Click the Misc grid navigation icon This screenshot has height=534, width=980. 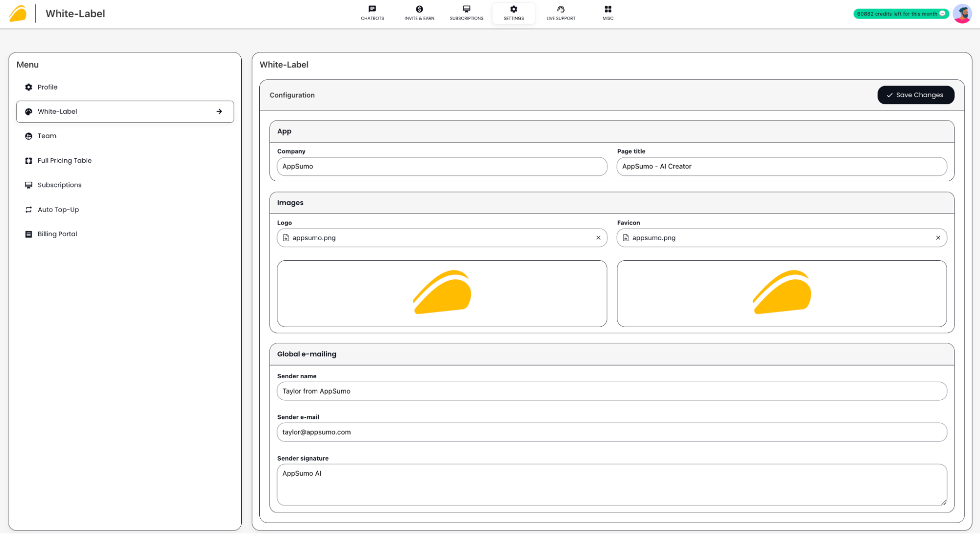(x=607, y=9)
